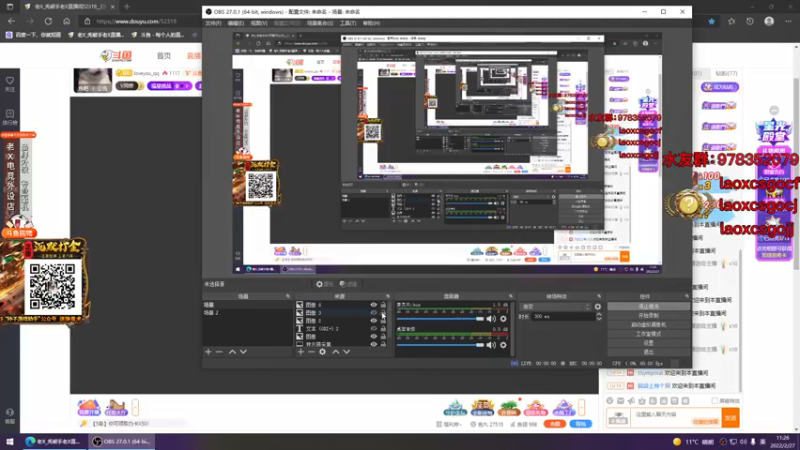
Task: Click orange 发送 send button in chat
Action: coord(731,418)
